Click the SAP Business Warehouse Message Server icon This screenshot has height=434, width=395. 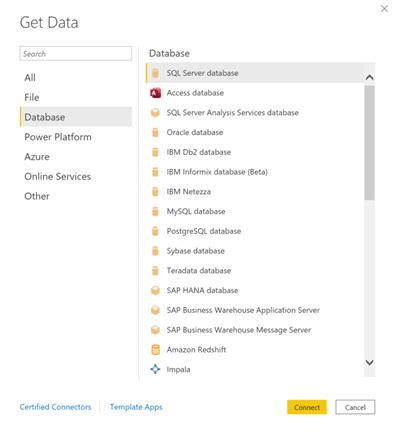(155, 330)
